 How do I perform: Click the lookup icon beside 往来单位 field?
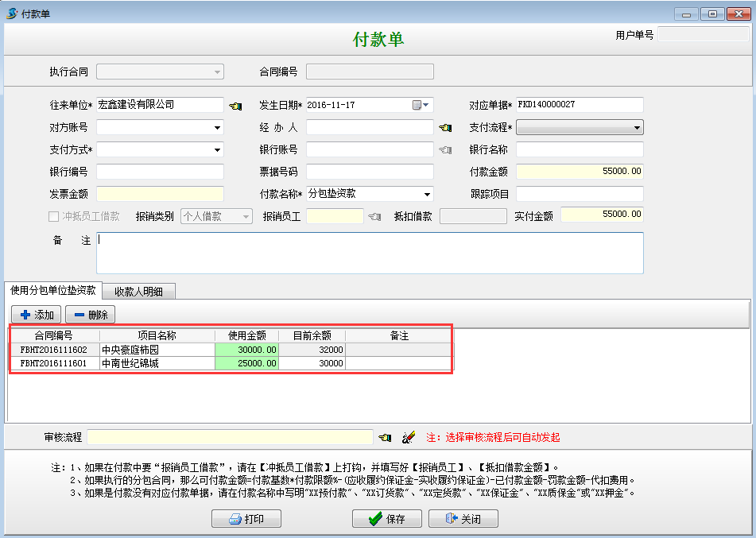pos(235,106)
